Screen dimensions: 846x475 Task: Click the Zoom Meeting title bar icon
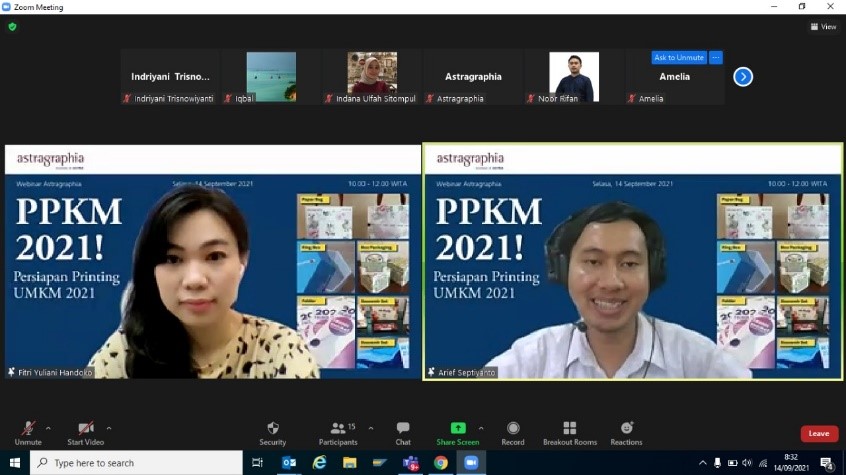pos(6,6)
